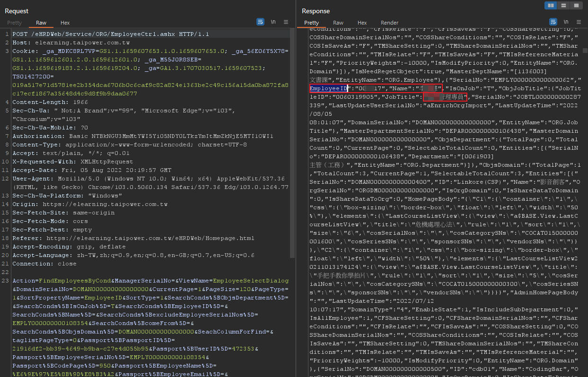Click the Response panel vertical scrollbar
588x377 pixels.
click(x=585, y=51)
